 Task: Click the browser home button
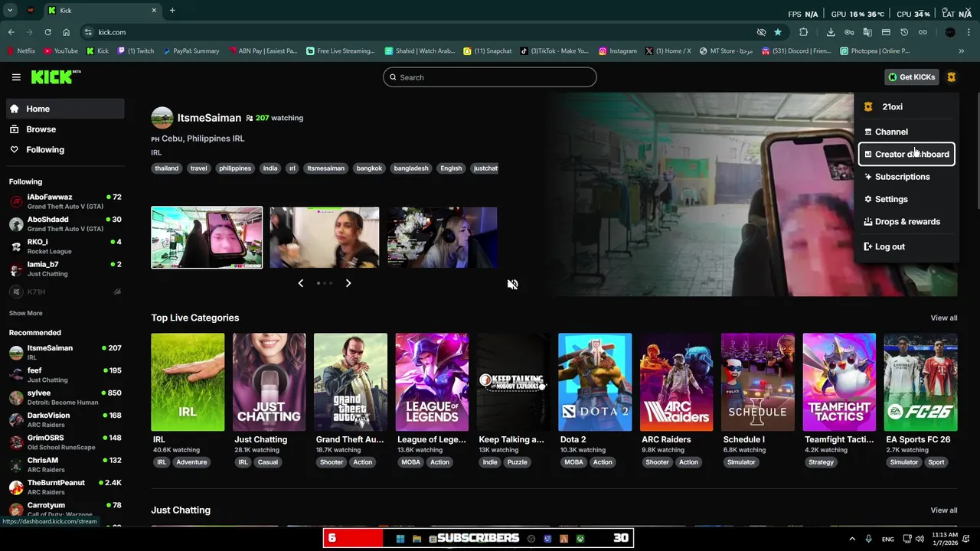[x=66, y=32]
